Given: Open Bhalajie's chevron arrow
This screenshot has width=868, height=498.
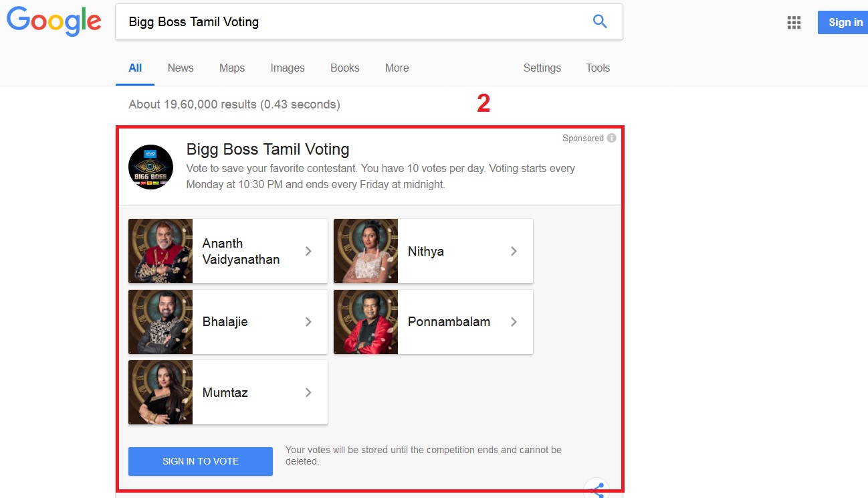Looking at the screenshot, I should tap(308, 322).
